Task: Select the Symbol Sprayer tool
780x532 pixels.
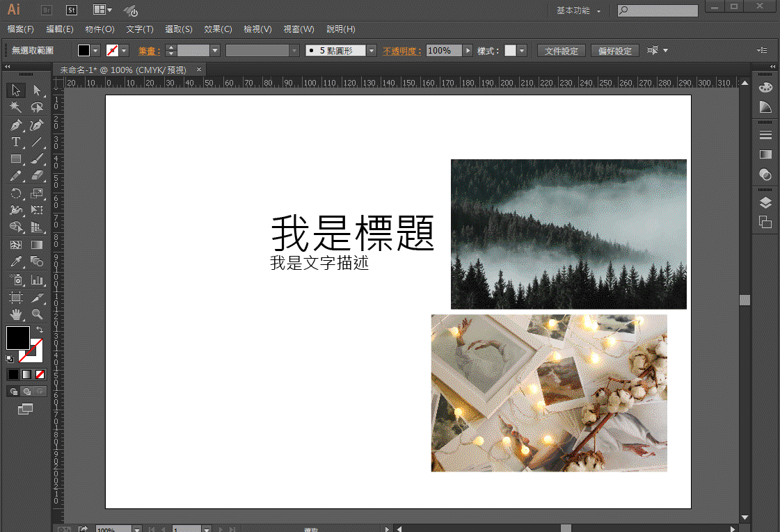Action: (16, 280)
